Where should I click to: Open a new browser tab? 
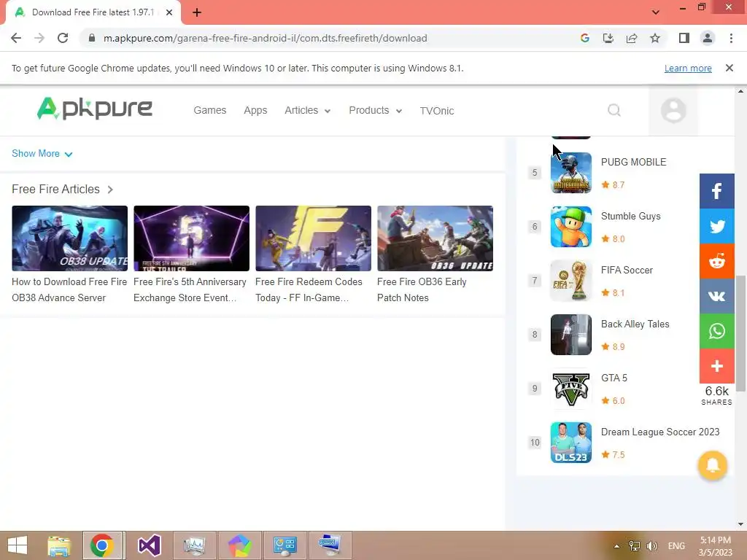(x=197, y=12)
